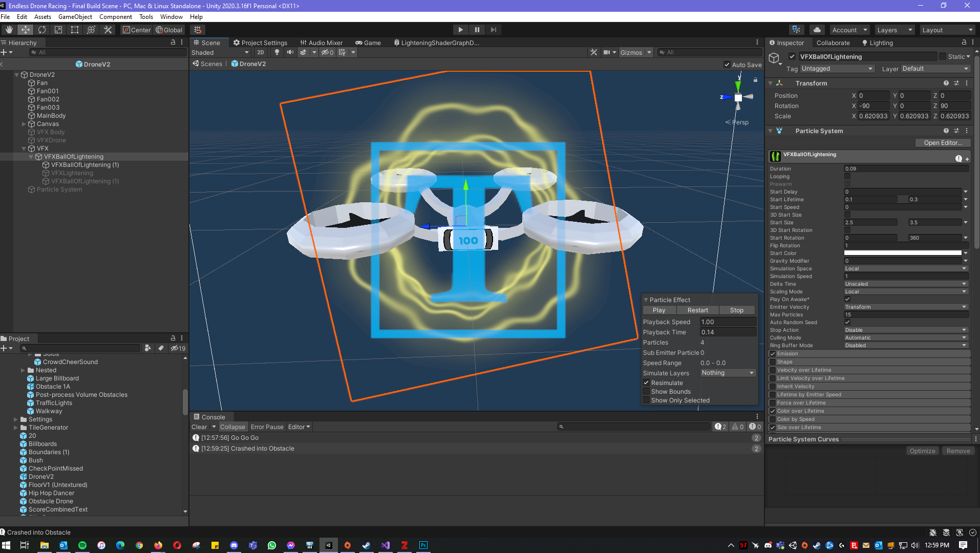Switch to the Game tab
980x553 pixels.
pos(369,43)
